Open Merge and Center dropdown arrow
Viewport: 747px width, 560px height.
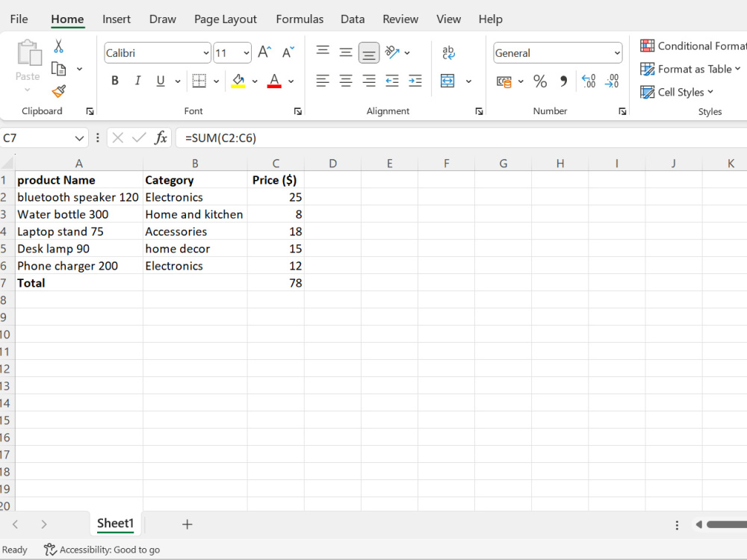pyautogui.click(x=469, y=81)
